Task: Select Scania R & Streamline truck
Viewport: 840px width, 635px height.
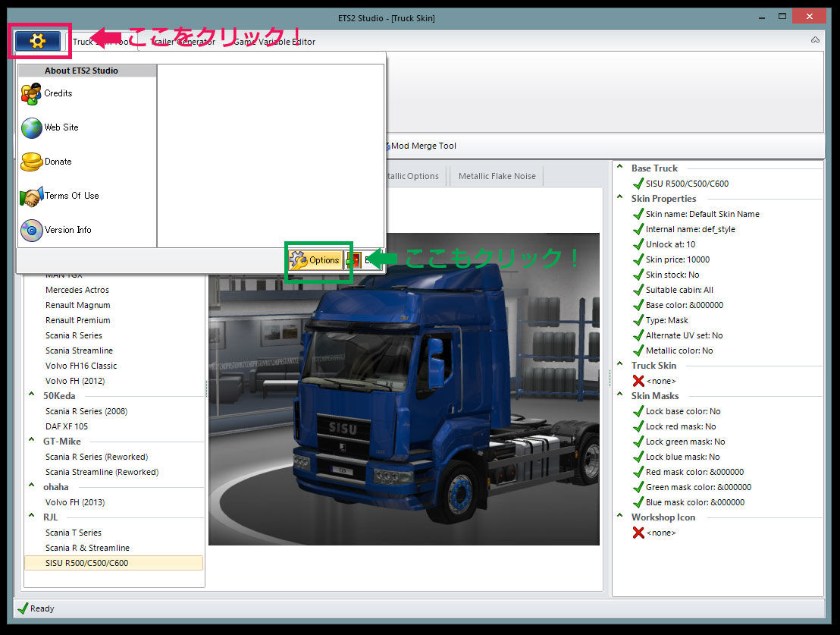Action: point(87,548)
